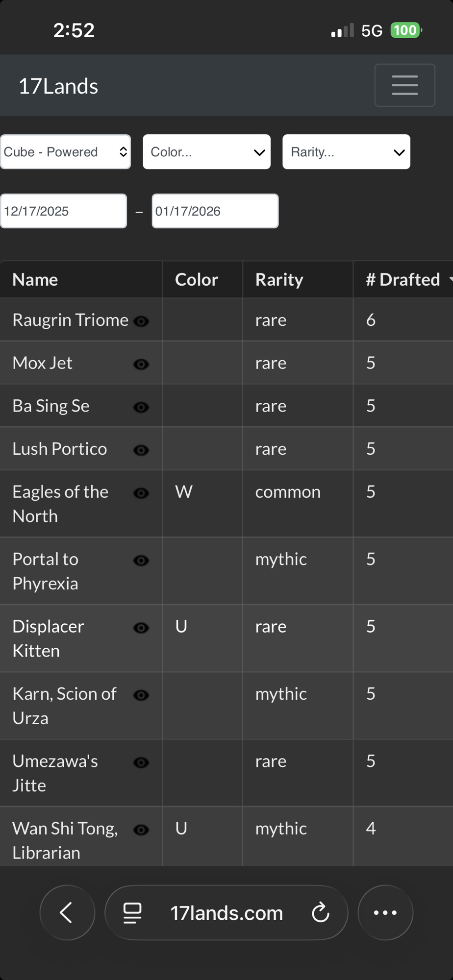The width and height of the screenshot is (453, 980).
Task: Tap the eye icon next to Lush Portico
Action: click(141, 450)
